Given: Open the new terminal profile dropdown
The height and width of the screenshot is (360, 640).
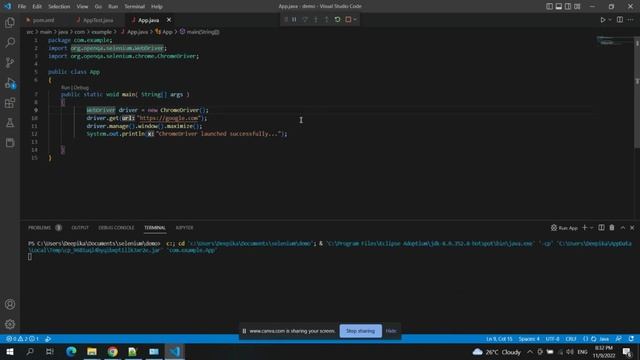Looking at the screenshot, I should 591,227.
